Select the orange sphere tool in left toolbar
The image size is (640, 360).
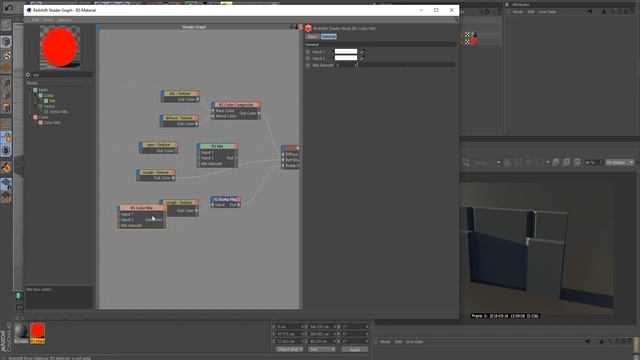click(6, 68)
